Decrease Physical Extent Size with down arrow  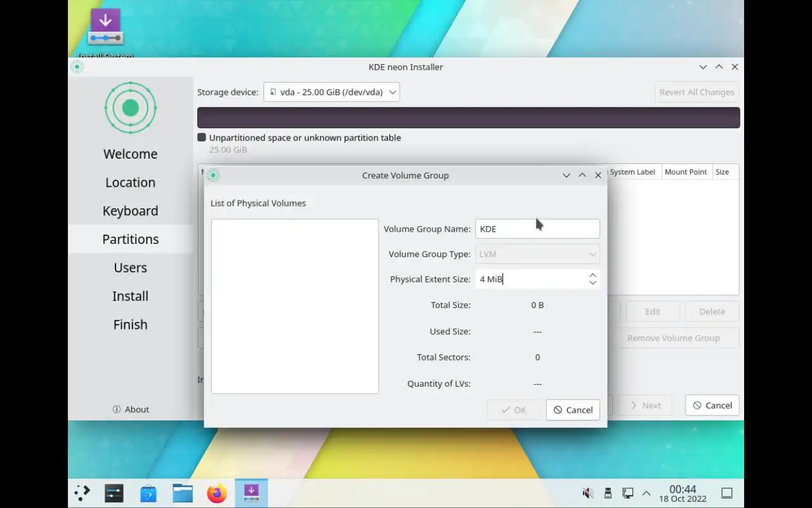(593, 283)
